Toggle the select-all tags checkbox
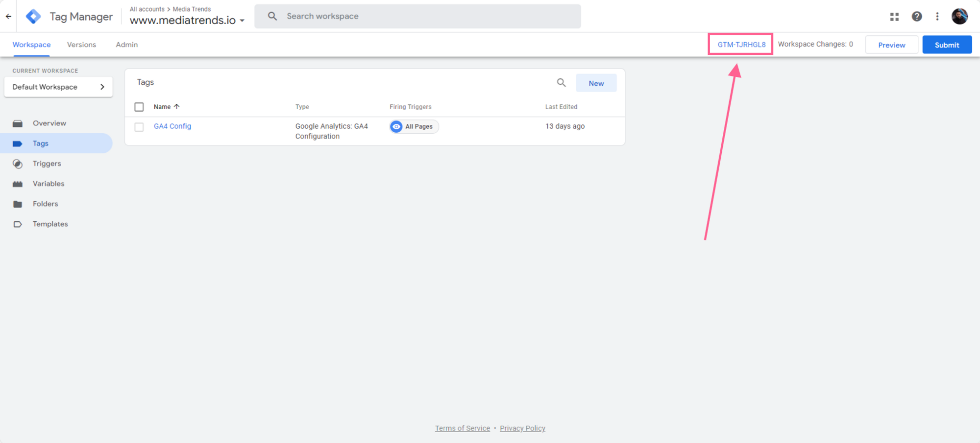The width and height of the screenshot is (980, 443). (139, 107)
